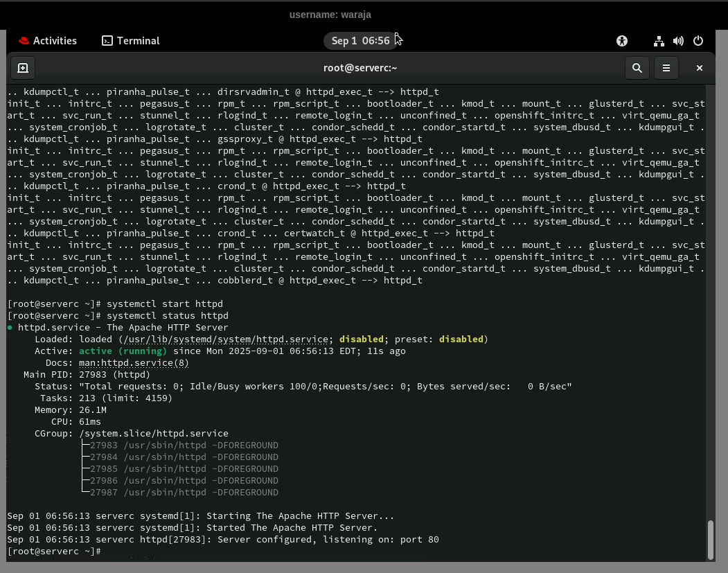
Task: Open the accessibility menu icon
Action: click(622, 41)
